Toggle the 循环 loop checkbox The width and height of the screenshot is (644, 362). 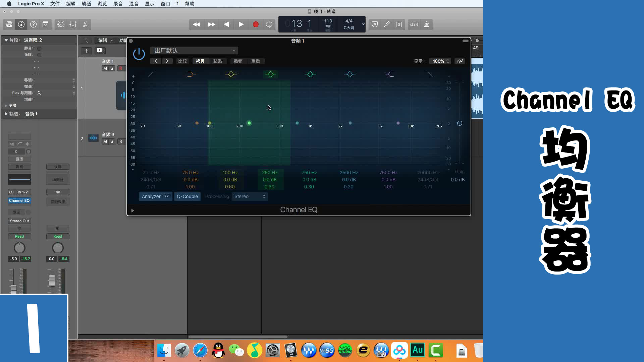pos(39,55)
